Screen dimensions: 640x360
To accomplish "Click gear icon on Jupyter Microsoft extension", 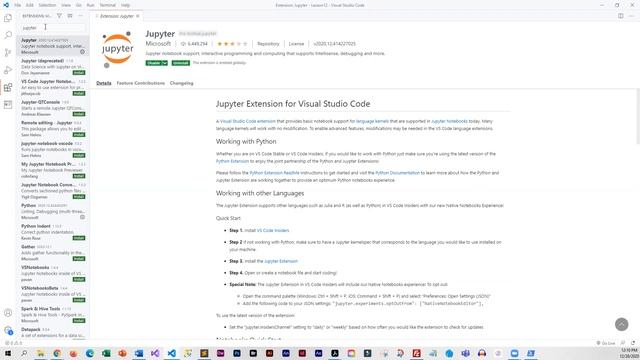I will pyautogui.click(x=82, y=52).
